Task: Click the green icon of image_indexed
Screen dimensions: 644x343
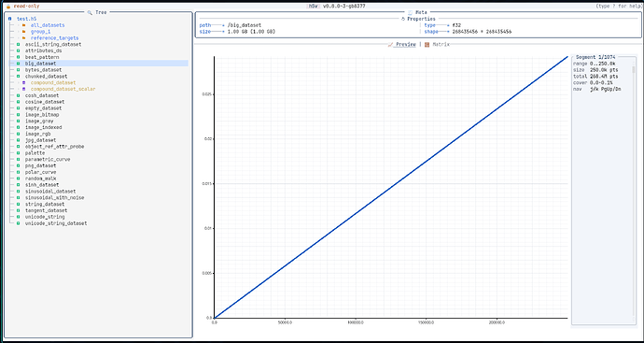Action: (19, 127)
